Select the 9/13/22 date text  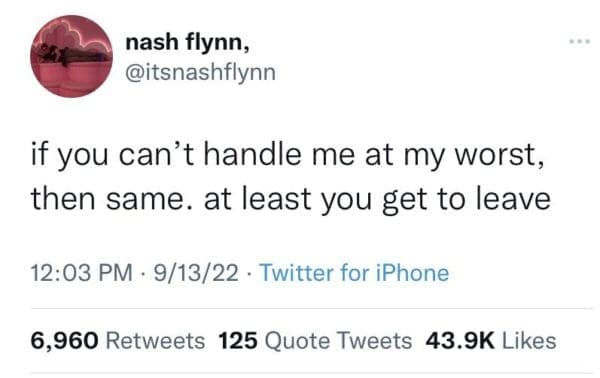(x=196, y=273)
